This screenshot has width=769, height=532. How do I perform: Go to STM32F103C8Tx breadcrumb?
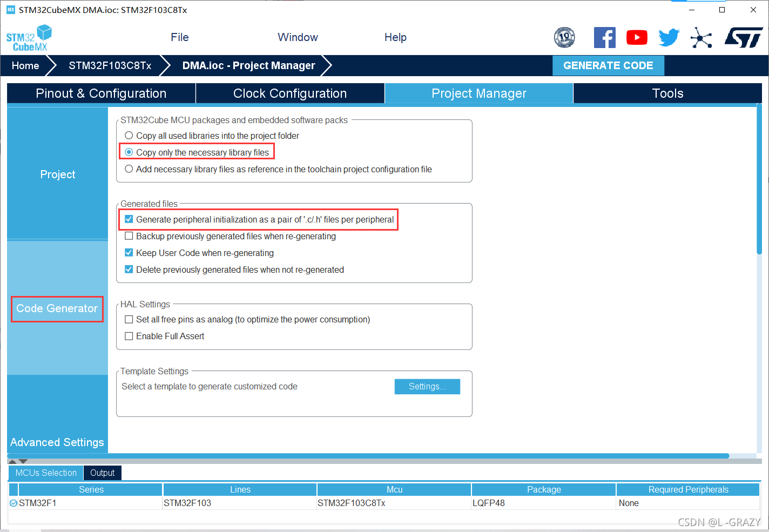coord(110,65)
